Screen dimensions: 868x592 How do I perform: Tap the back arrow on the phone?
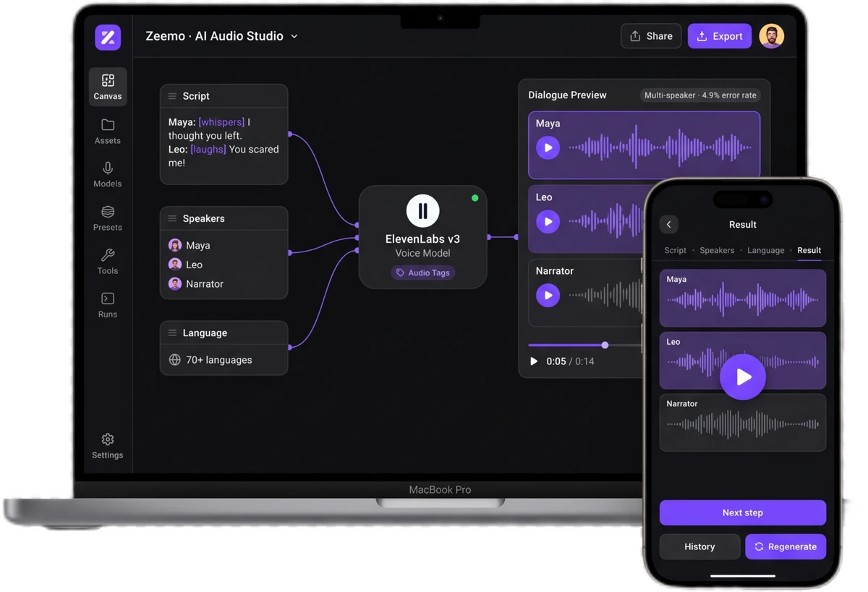(669, 225)
